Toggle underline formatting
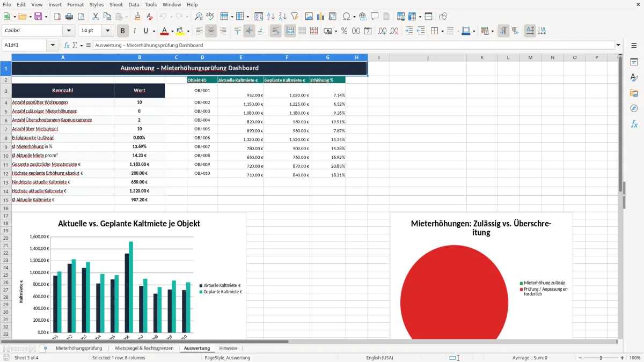Image resolution: width=644 pixels, height=362 pixels. coord(146,31)
